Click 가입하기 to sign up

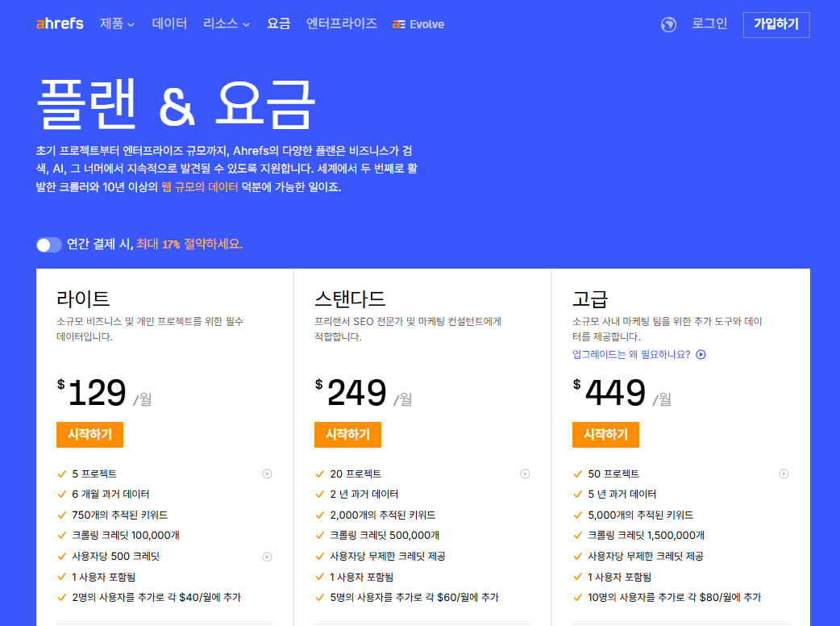776,24
